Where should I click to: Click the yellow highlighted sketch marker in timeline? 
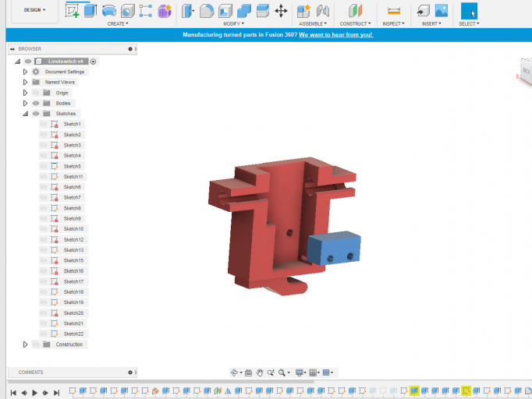click(466, 390)
